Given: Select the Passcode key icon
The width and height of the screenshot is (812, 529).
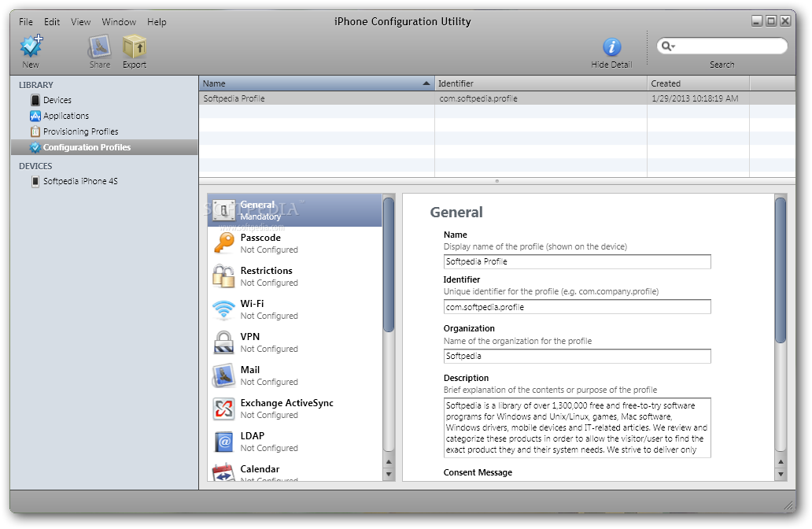Looking at the screenshot, I should tap(223, 243).
